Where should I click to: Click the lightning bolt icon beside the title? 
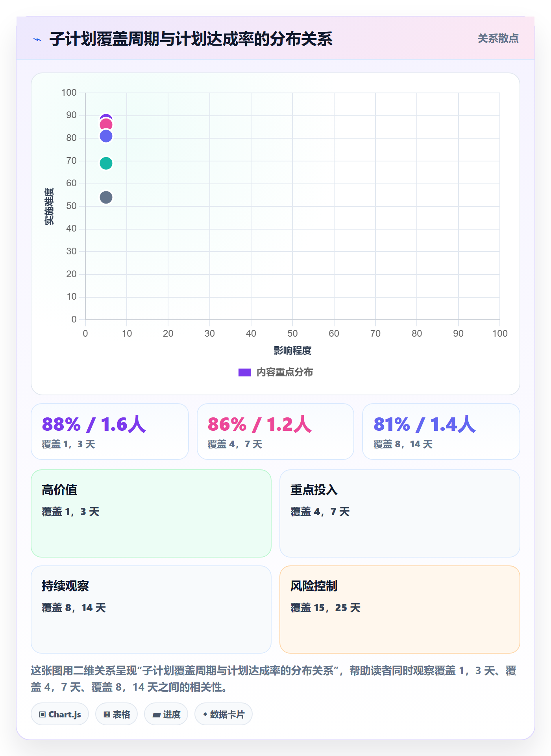tap(37, 39)
